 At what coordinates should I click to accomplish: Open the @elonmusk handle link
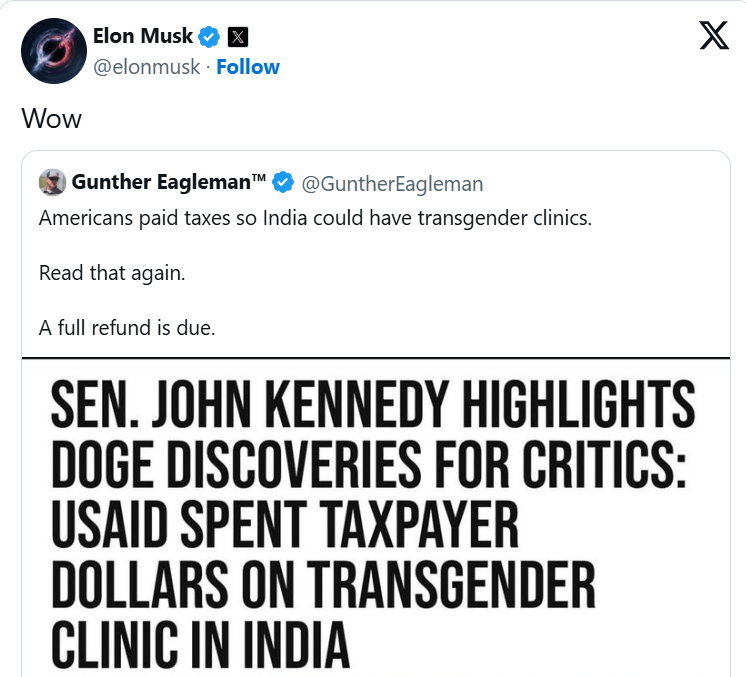click(147, 67)
